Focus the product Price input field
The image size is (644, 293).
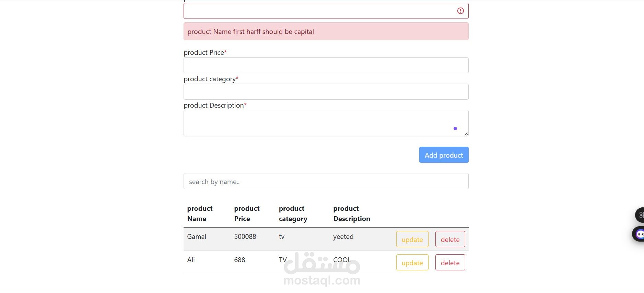click(326, 65)
